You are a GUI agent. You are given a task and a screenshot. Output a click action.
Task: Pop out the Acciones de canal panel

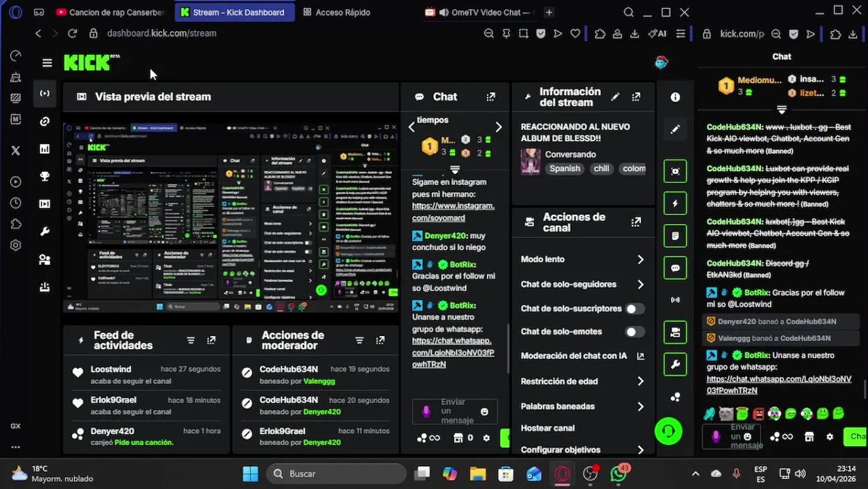[x=636, y=222]
